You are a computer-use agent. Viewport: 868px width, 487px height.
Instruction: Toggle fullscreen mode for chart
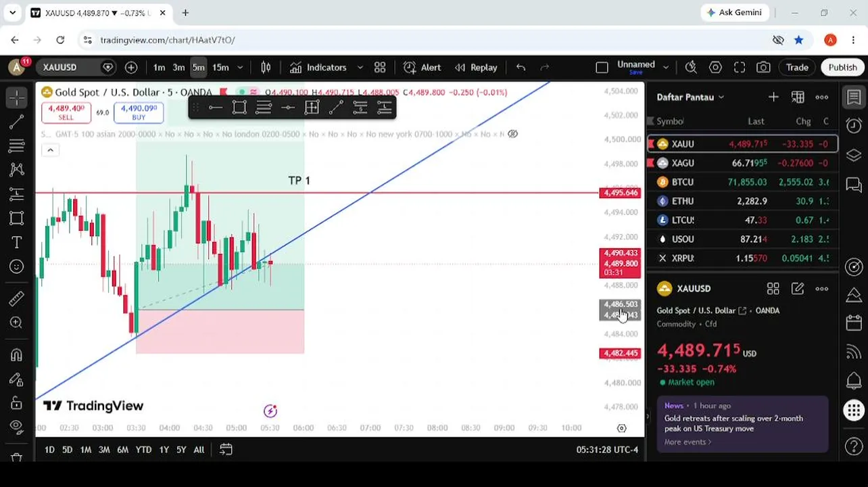(740, 67)
